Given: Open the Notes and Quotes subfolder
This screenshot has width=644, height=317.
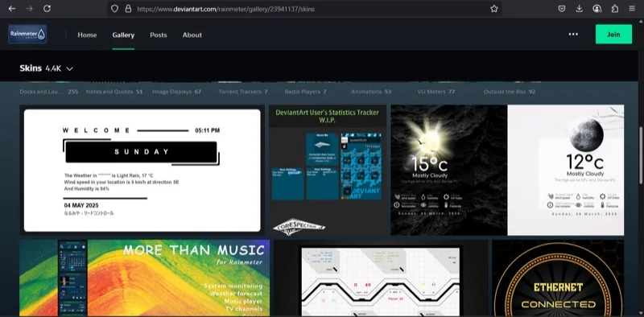Looking at the screenshot, I should [x=114, y=92].
